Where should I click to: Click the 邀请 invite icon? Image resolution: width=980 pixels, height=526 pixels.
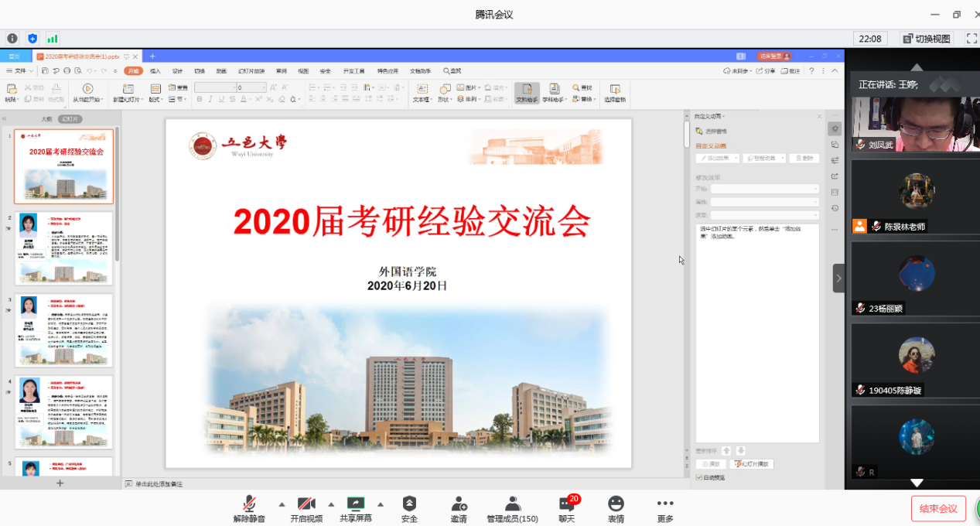pos(459,504)
